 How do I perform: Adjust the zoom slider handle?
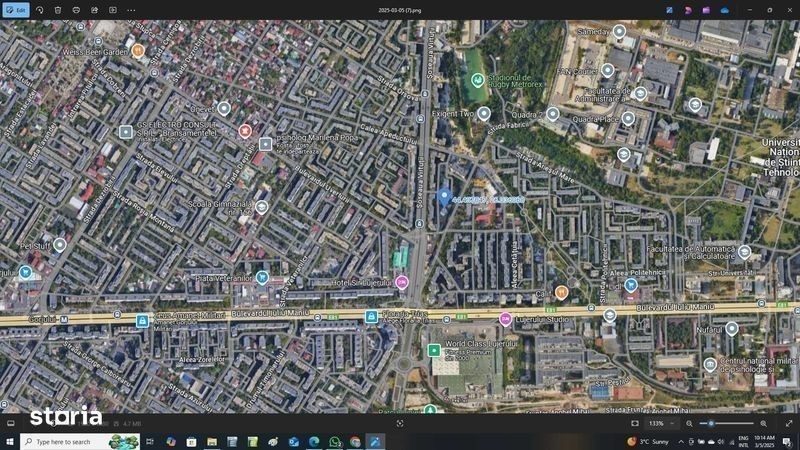pyautogui.click(x=711, y=423)
